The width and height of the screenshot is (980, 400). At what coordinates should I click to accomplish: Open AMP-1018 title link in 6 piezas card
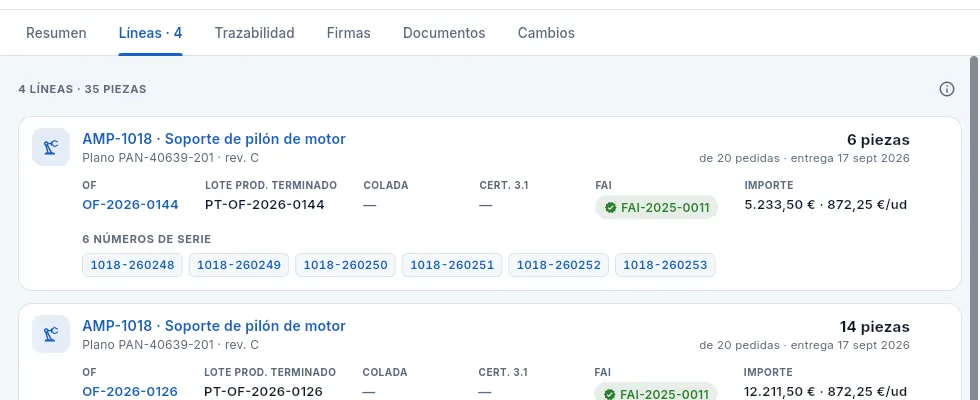[214, 139]
